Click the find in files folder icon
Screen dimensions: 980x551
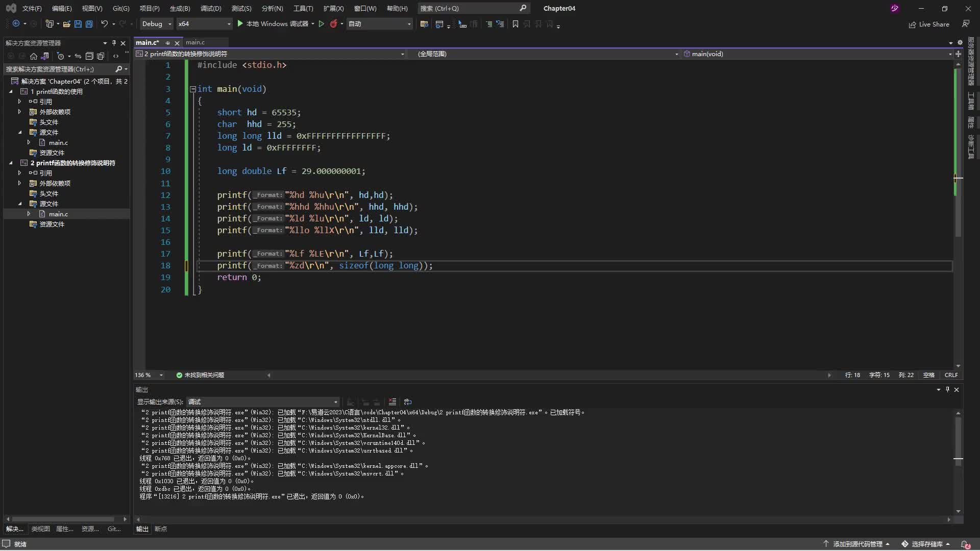coord(424,24)
